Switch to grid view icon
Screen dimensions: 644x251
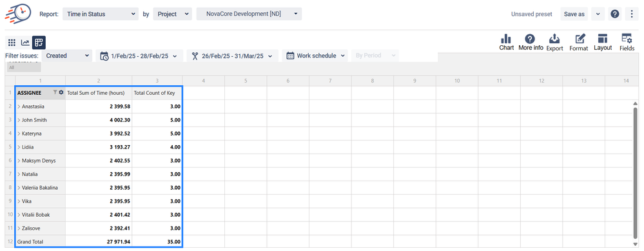(x=12, y=43)
